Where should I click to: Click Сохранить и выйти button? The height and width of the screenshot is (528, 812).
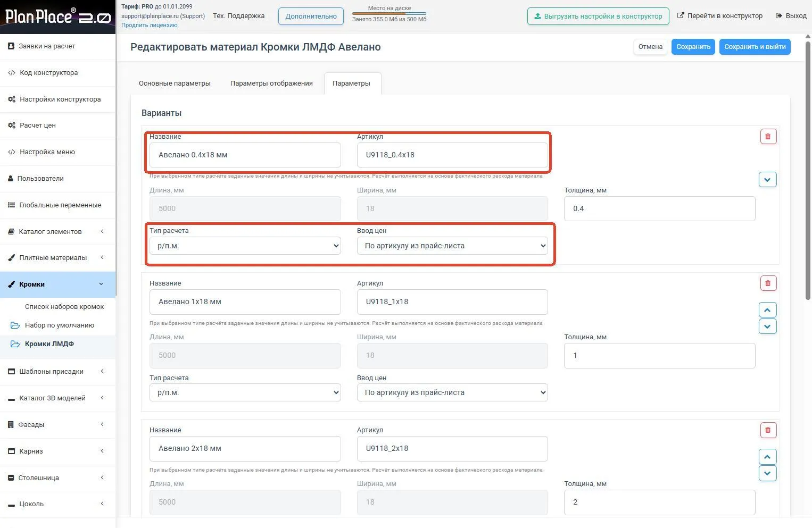click(755, 47)
